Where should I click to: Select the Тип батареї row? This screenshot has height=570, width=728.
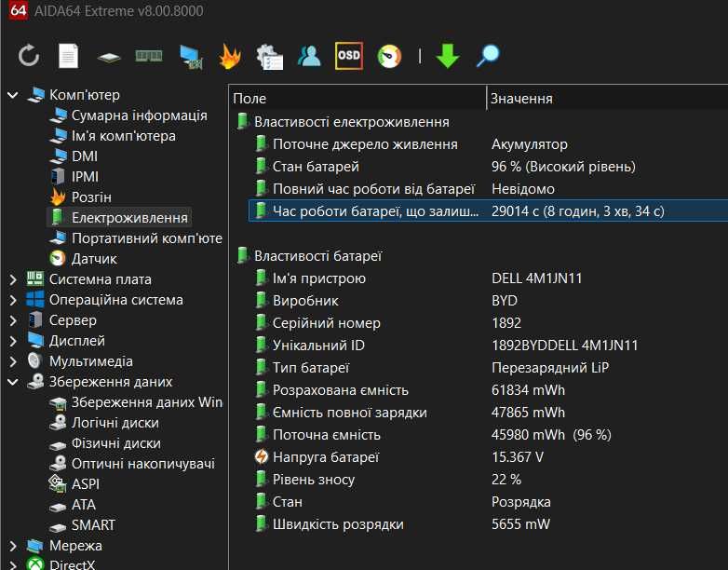coord(489,368)
